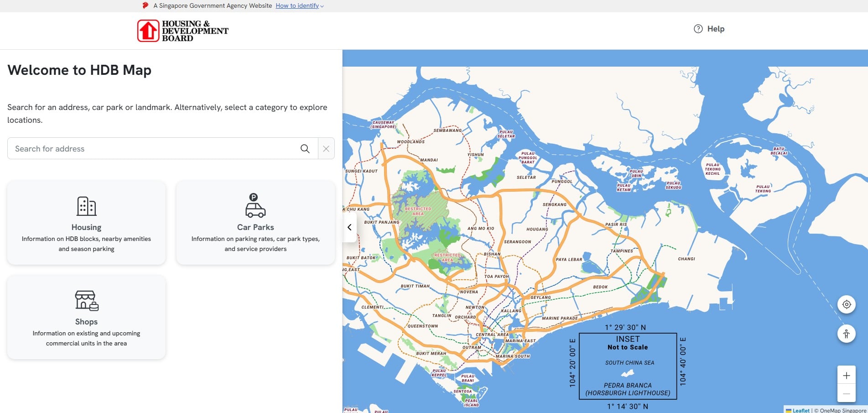Click the Punggol label on the map
The image size is (868, 413).
click(x=562, y=182)
